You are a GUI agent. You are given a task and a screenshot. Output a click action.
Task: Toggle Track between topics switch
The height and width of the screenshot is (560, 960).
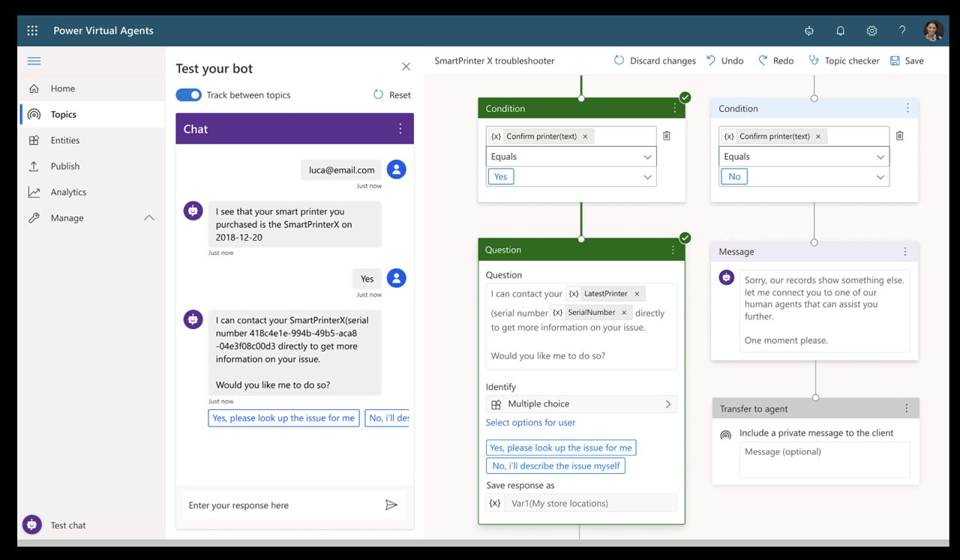[x=189, y=95]
